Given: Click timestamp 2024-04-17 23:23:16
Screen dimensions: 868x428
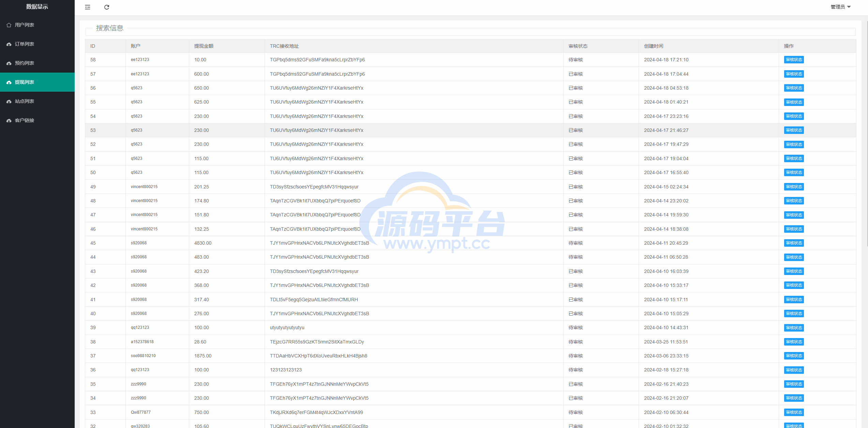Looking at the screenshot, I should [x=666, y=116].
